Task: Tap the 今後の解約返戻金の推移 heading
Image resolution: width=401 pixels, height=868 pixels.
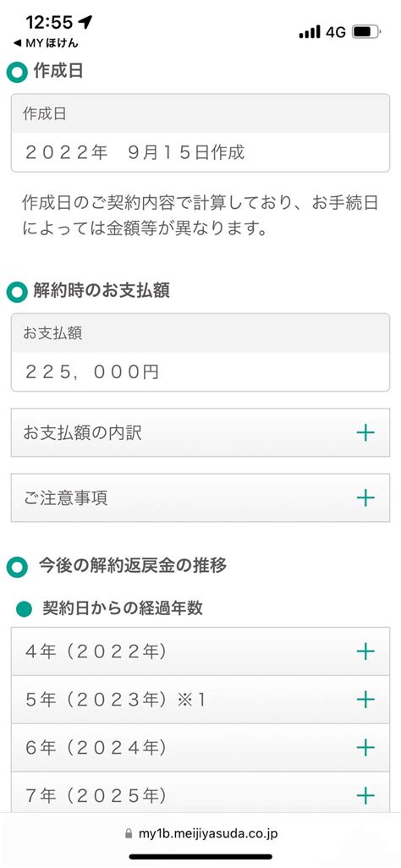Action: 132,566
